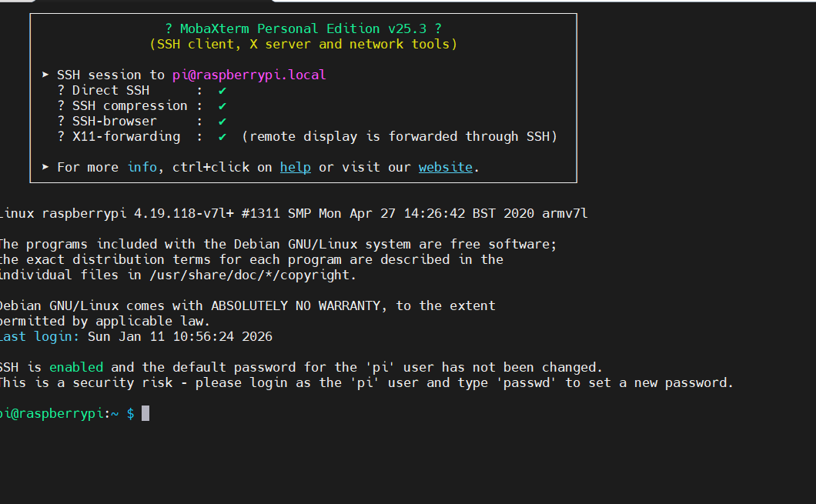This screenshot has height=504, width=816.
Task: Click the 'MobaXterm Personal Edition v25.3' title
Action: [303, 28]
